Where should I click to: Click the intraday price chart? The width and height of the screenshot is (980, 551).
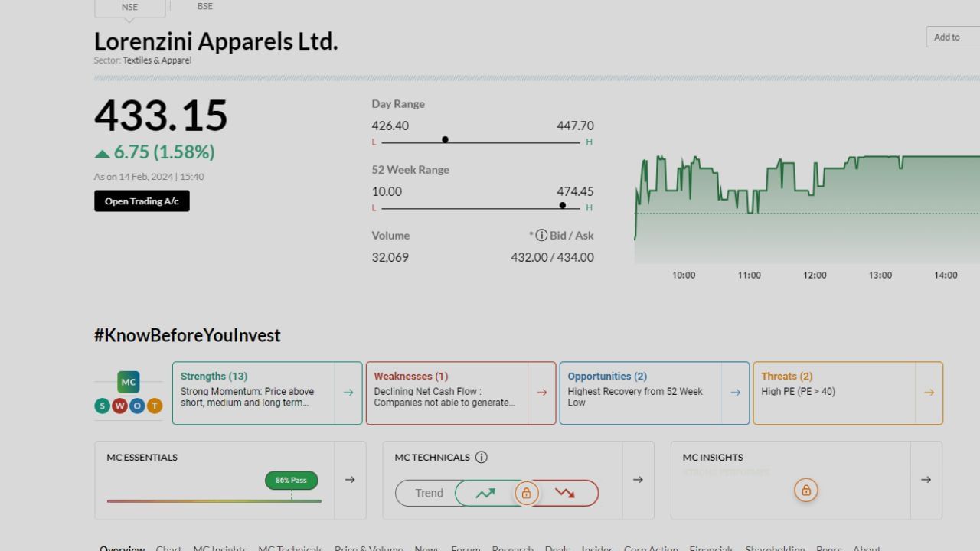tap(807, 208)
